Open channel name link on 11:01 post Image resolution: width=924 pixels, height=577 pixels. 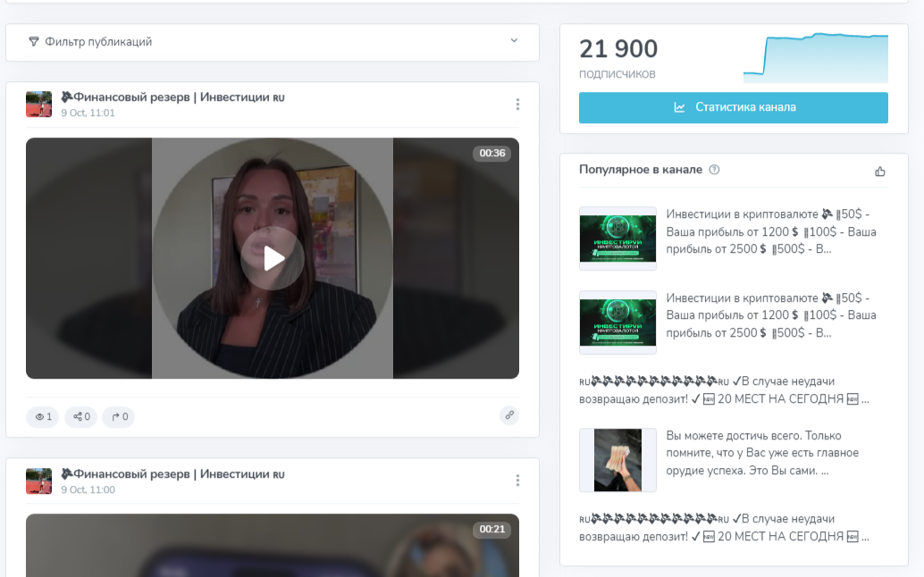click(172, 97)
